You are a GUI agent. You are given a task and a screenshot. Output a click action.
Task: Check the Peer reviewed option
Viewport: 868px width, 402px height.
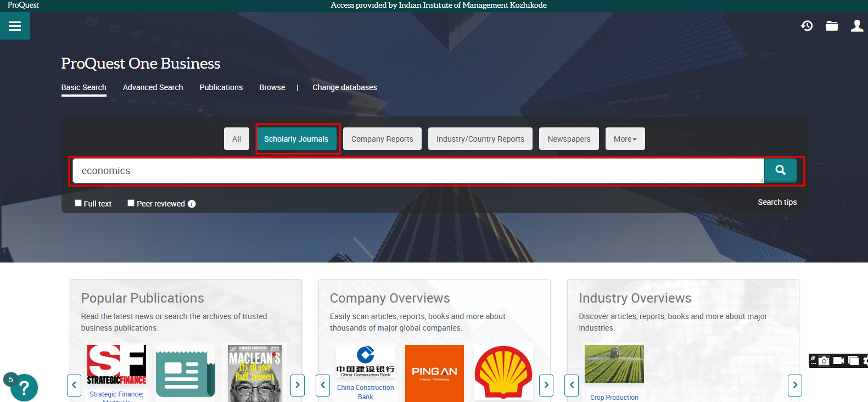click(131, 203)
